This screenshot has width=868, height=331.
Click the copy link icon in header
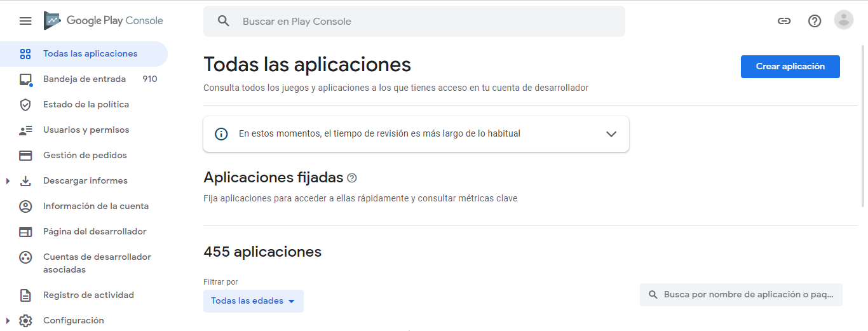click(784, 21)
